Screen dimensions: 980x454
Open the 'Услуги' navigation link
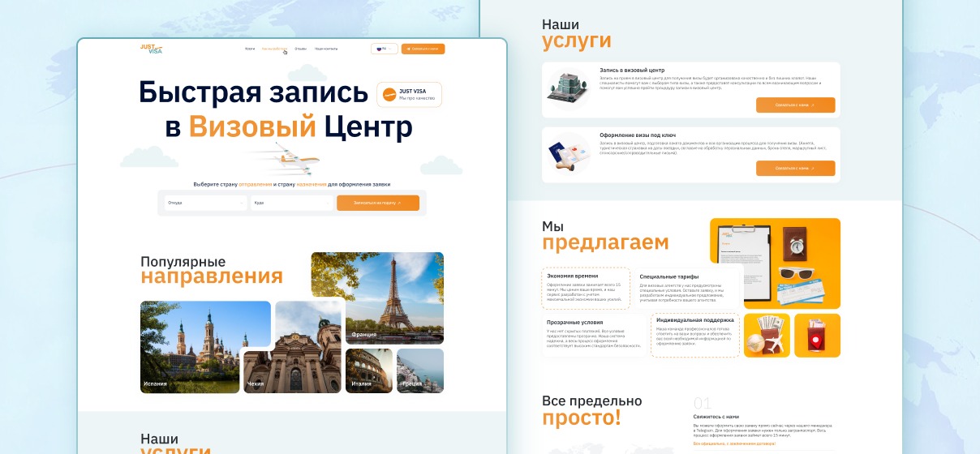pyautogui.click(x=250, y=49)
